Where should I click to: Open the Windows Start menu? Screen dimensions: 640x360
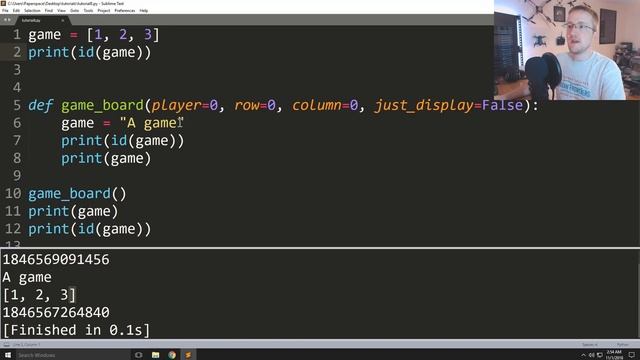pos(7,355)
